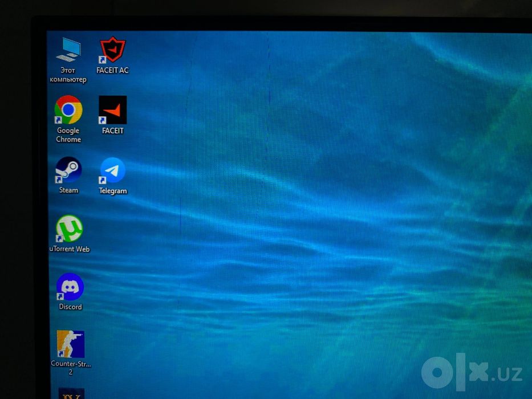Screen dimensions: 532x399
Task: Click the uTorrent Web shortcut icon
Action: point(69,229)
